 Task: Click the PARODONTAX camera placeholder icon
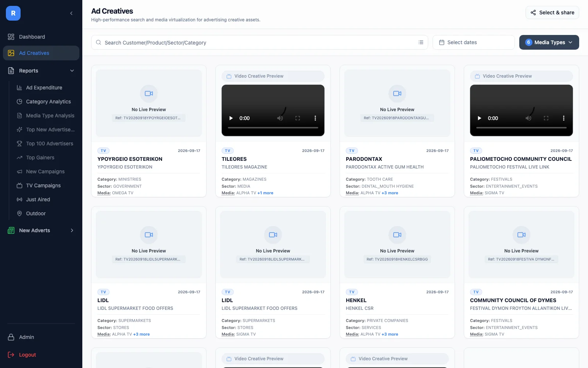397,93
